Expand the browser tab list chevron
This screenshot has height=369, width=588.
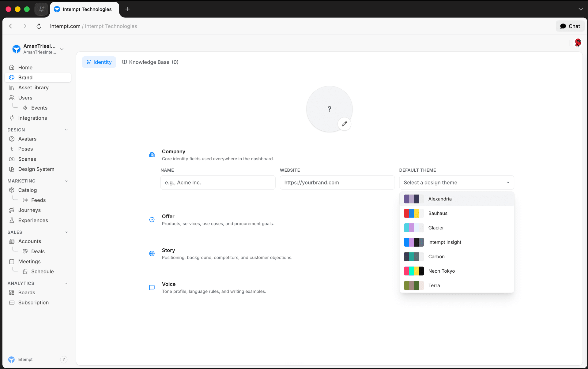pos(580,9)
